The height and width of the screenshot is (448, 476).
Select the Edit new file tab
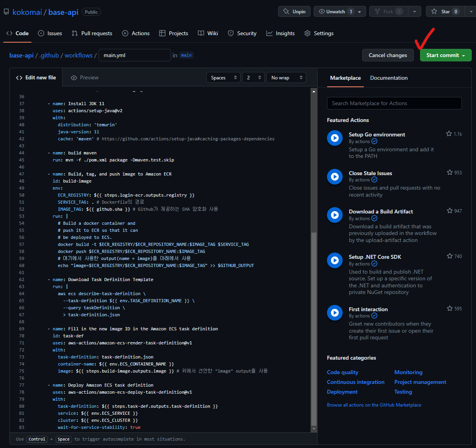click(36, 77)
